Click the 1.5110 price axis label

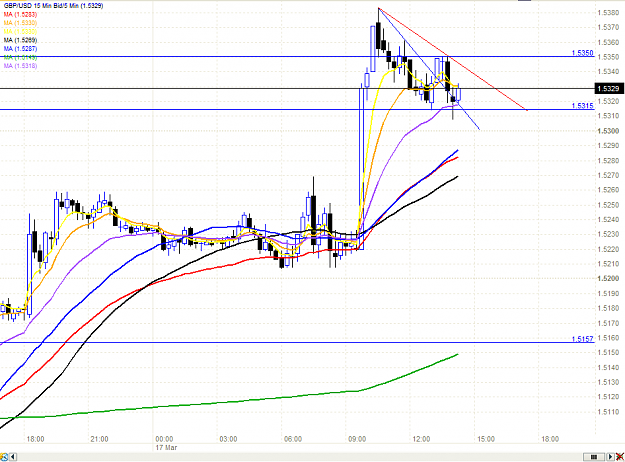coord(608,411)
